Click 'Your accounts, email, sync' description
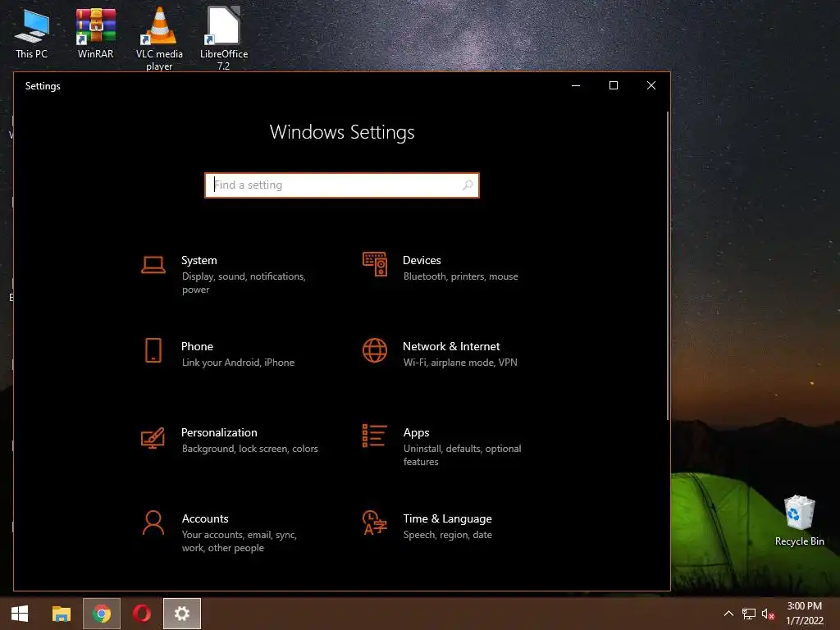The image size is (840, 630). (x=239, y=541)
